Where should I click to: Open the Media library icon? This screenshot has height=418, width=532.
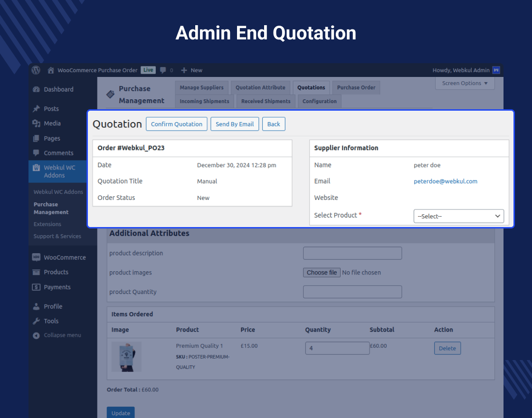pos(36,123)
